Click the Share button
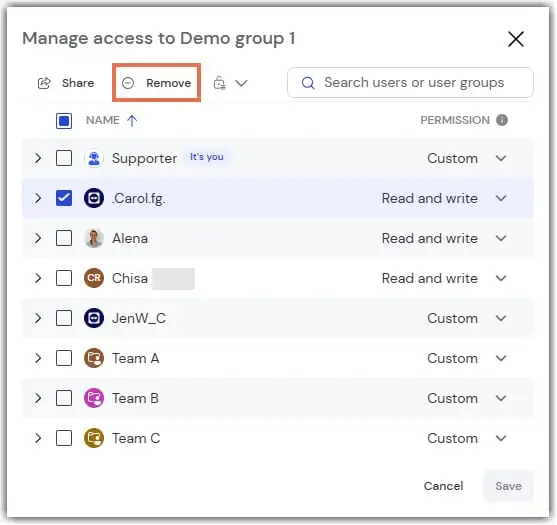This screenshot has height=525, width=557. pos(66,83)
